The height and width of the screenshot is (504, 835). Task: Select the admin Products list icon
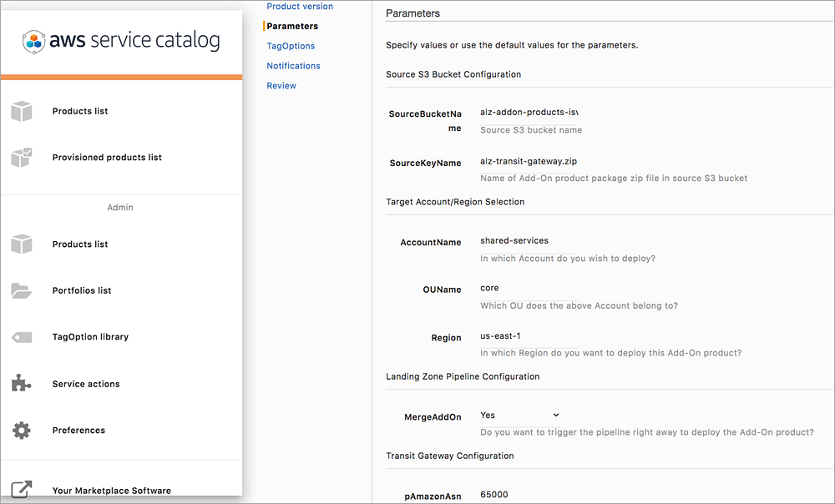click(22, 244)
